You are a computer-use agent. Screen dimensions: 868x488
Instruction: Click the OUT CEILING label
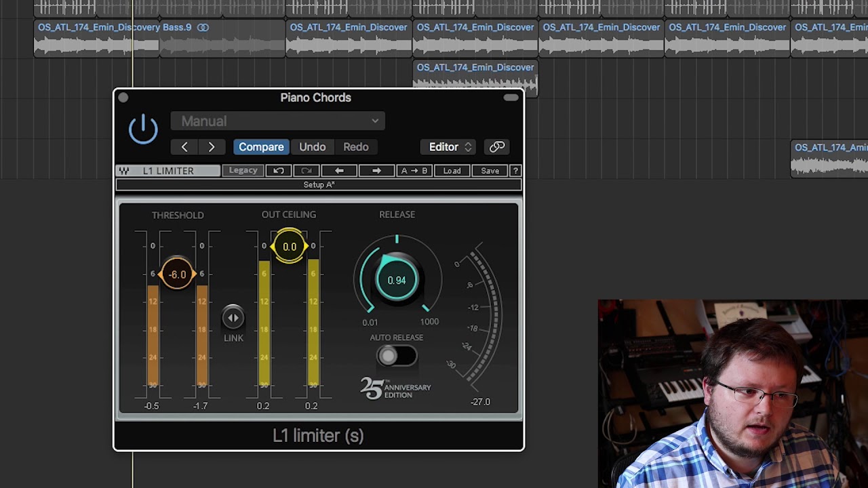pyautogui.click(x=289, y=215)
